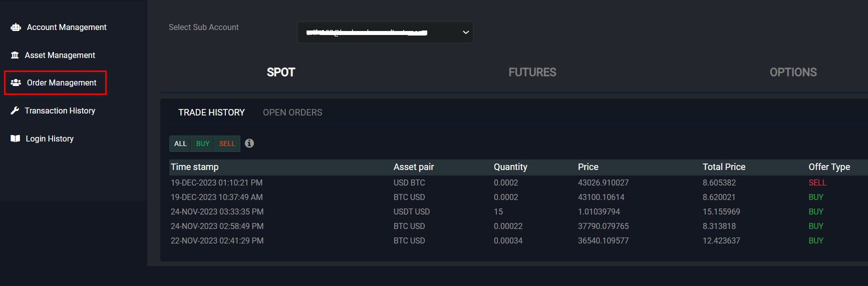Open the Select Sub Account dropdown

(x=385, y=32)
